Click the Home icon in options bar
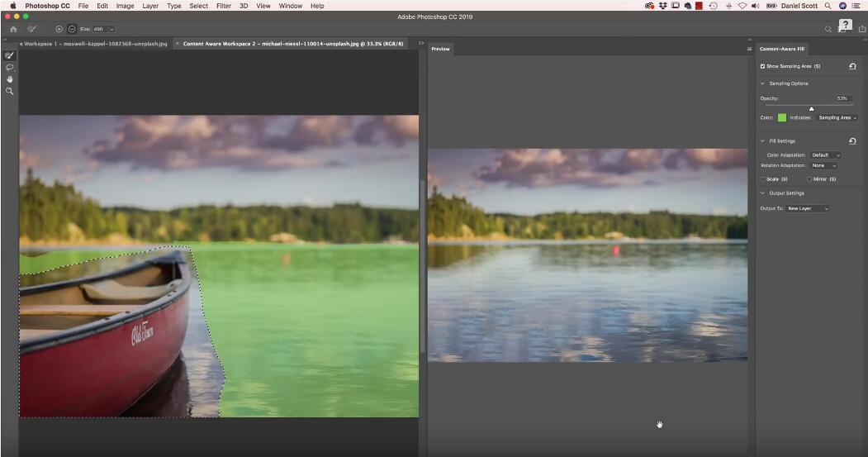The width and height of the screenshot is (868, 457). pyautogui.click(x=13, y=29)
